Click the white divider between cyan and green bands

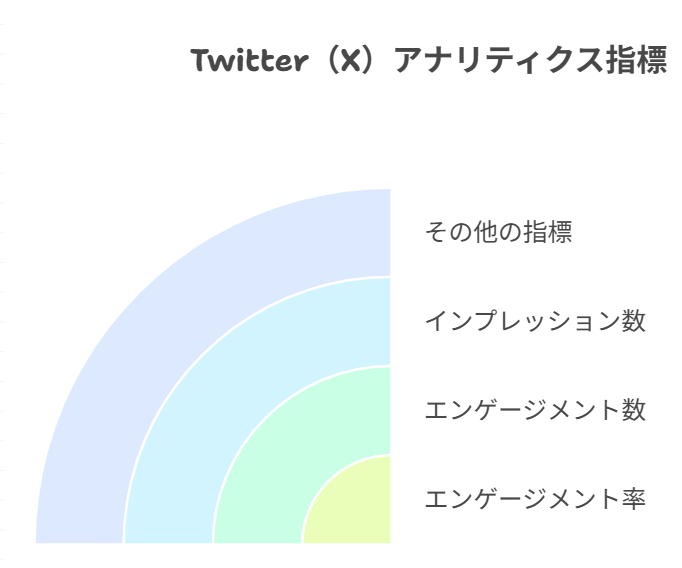265,418
